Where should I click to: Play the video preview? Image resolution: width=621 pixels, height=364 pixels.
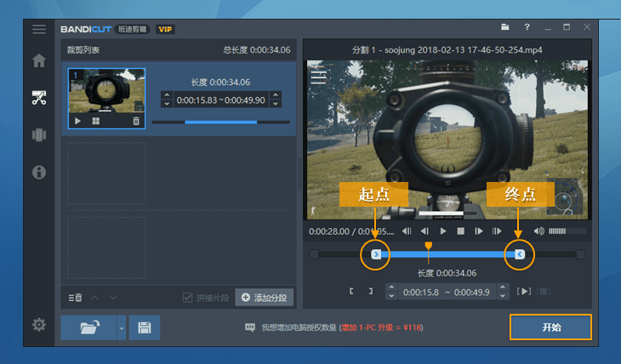tap(442, 231)
